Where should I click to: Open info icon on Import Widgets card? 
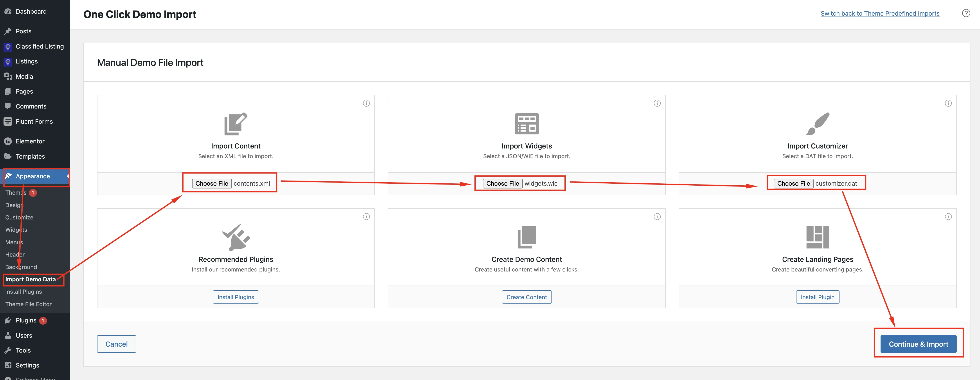[x=657, y=103]
